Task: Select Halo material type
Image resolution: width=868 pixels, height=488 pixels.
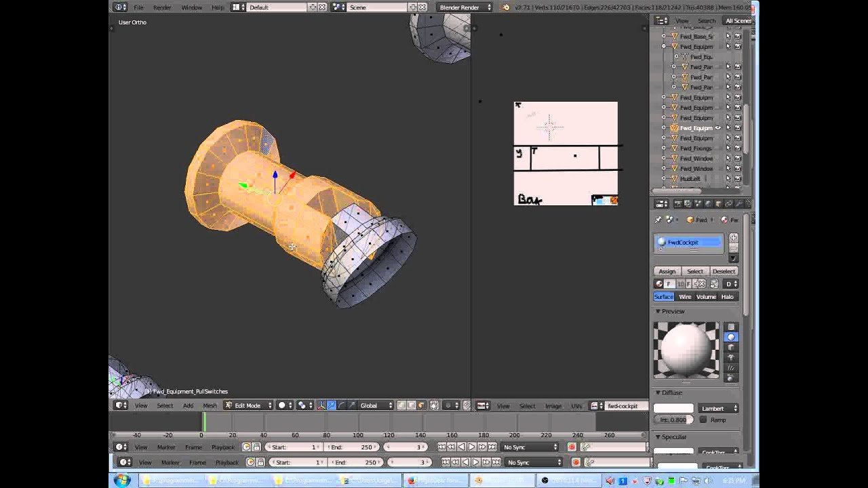Action: pyautogui.click(x=728, y=297)
